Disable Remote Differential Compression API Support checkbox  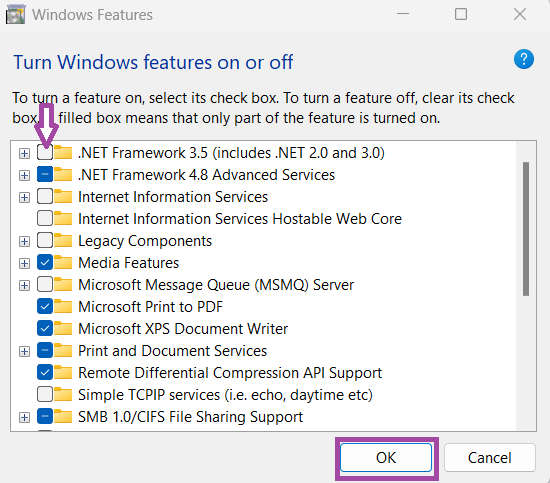(x=45, y=373)
